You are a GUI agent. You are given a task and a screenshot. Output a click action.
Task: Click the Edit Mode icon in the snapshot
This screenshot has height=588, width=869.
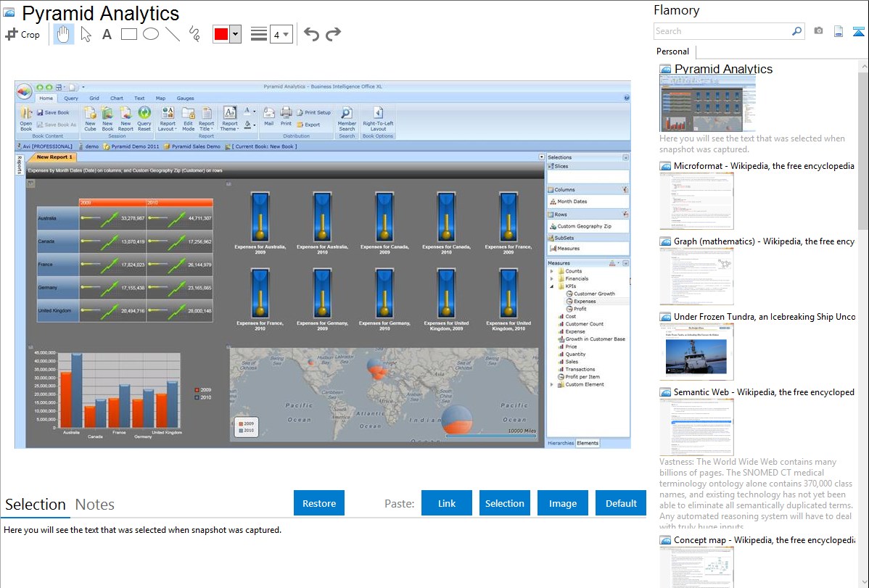point(189,119)
